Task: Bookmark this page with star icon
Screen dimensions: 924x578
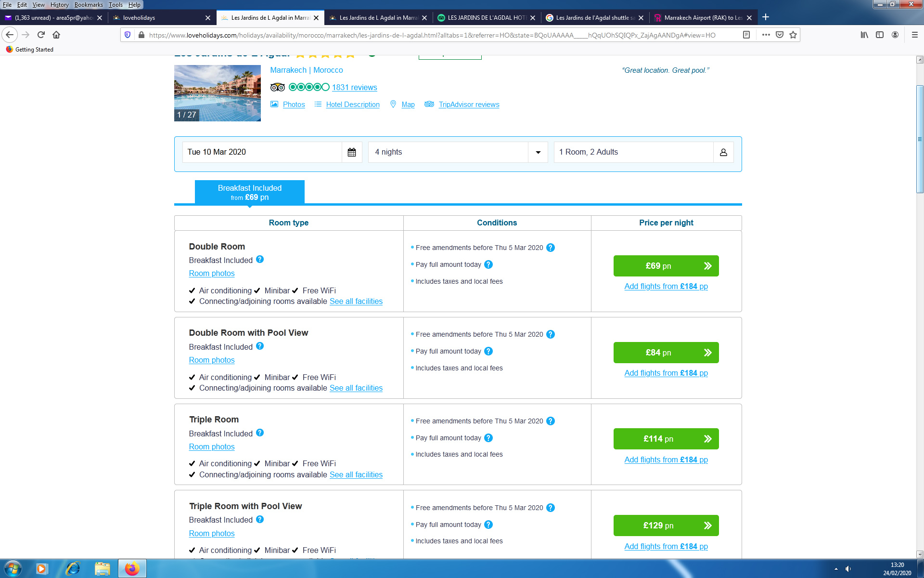Action: click(793, 35)
